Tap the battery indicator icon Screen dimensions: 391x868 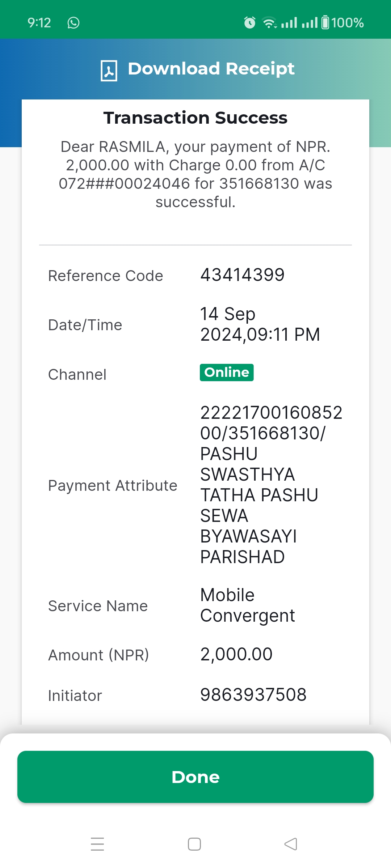point(325,22)
